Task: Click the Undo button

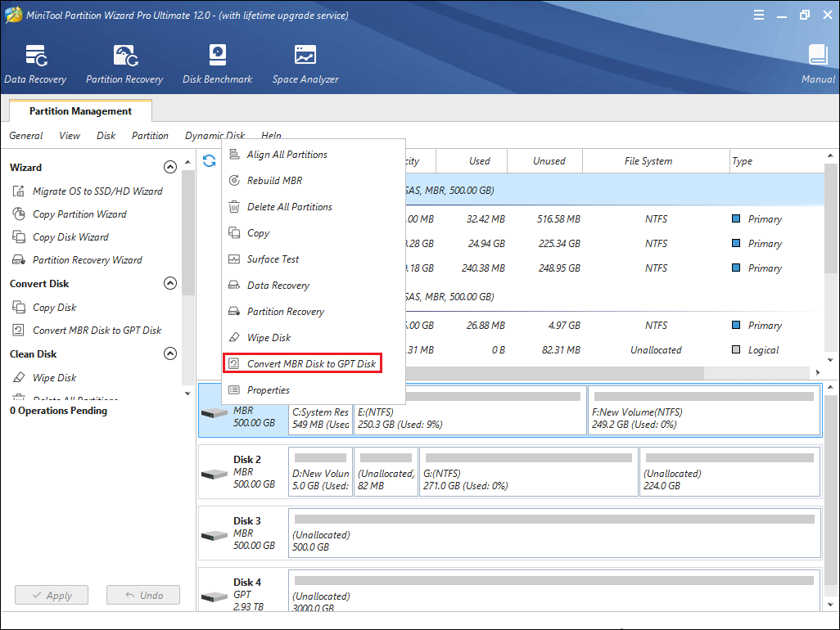Action: [143, 595]
